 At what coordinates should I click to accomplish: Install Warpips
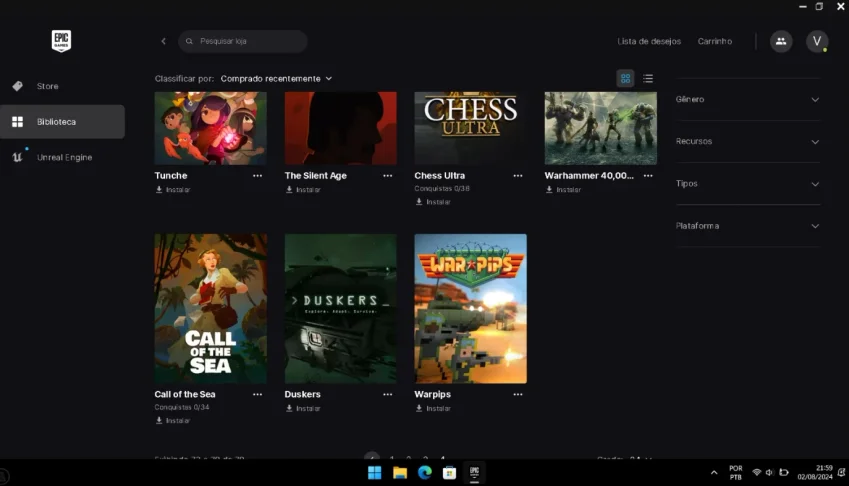coord(433,408)
